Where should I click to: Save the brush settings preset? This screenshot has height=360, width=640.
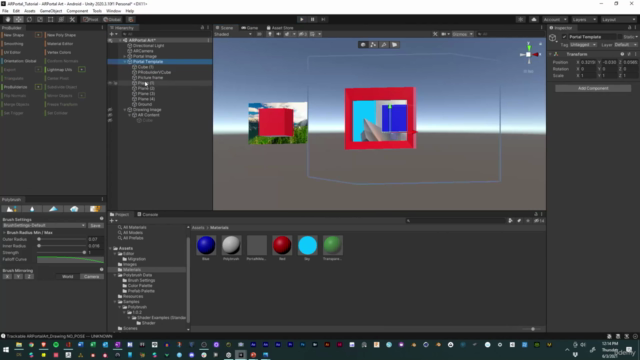[96, 225]
